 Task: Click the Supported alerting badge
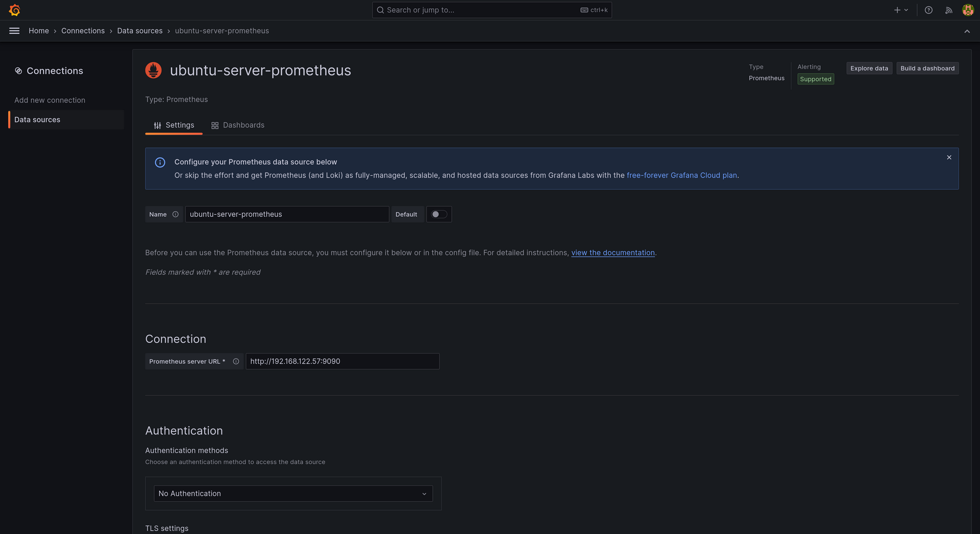(816, 79)
